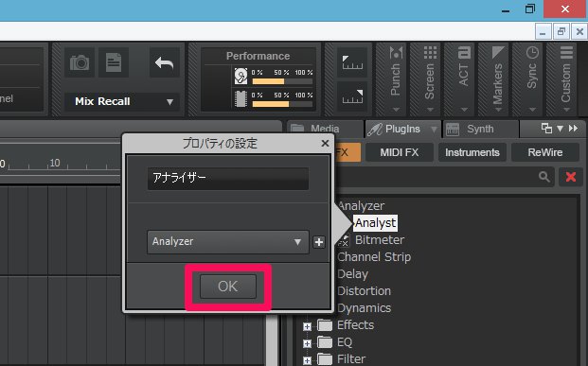Screen dimensions: 588x366
Task: Open the PlugIns tab dropdown arrow
Action: pos(434,130)
